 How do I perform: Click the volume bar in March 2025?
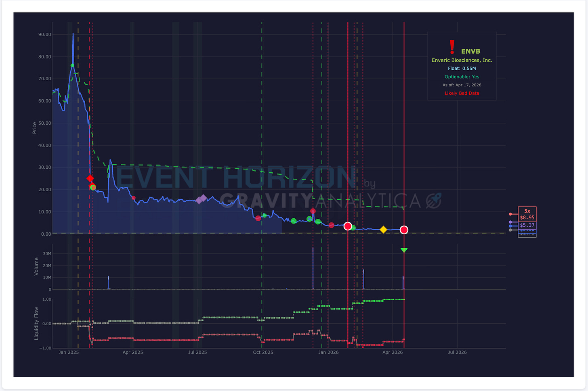[x=109, y=282]
